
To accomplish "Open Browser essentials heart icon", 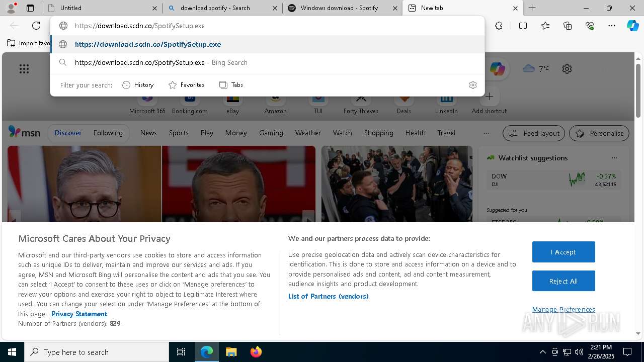I will [x=590, y=26].
